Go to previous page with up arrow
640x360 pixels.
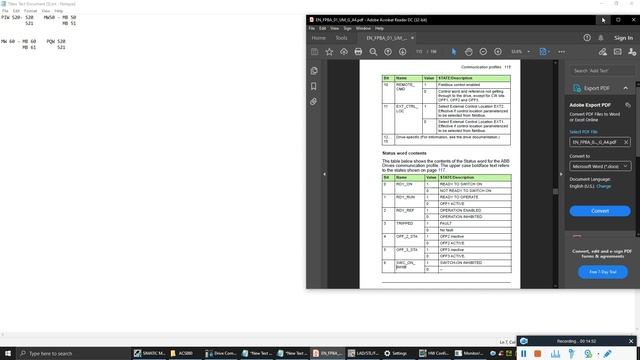click(x=388, y=52)
